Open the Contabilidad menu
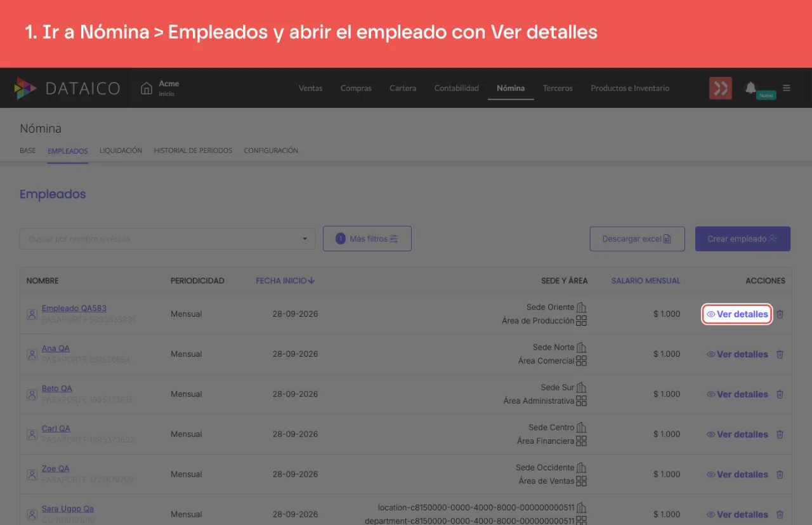This screenshot has width=812, height=525. coord(457,88)
